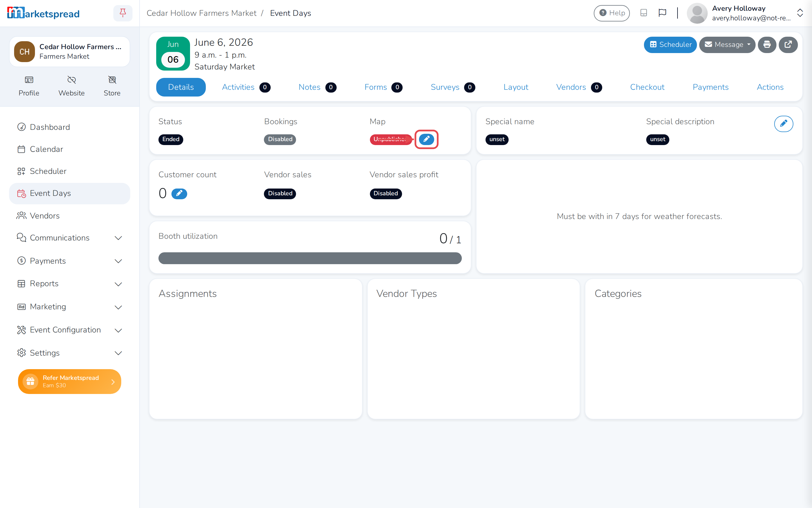812x508 pixels.
Task: Select Event Days in sidebar
Action: pyautogui.click(x=69, y=194)
